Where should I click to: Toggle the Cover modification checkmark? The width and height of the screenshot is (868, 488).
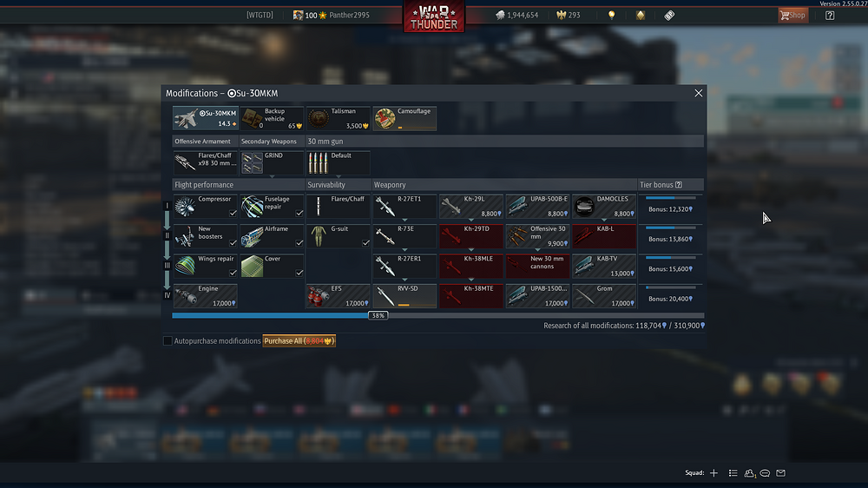point(299,273)
